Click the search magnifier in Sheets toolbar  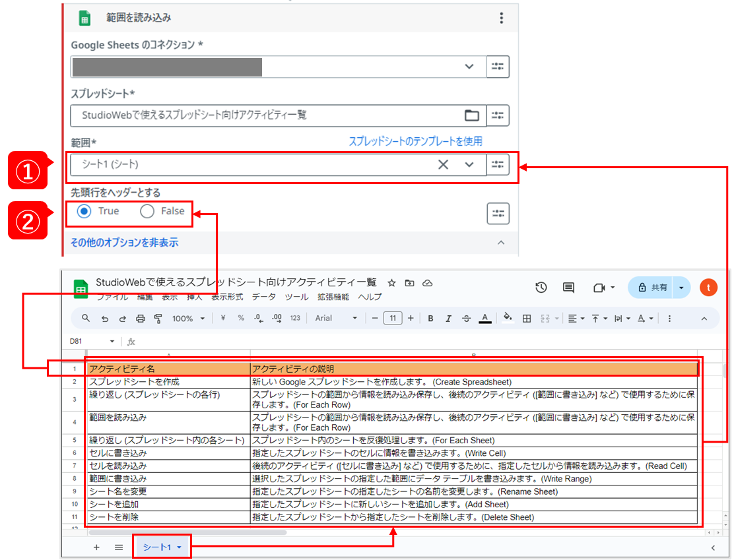tap(85, 319)
